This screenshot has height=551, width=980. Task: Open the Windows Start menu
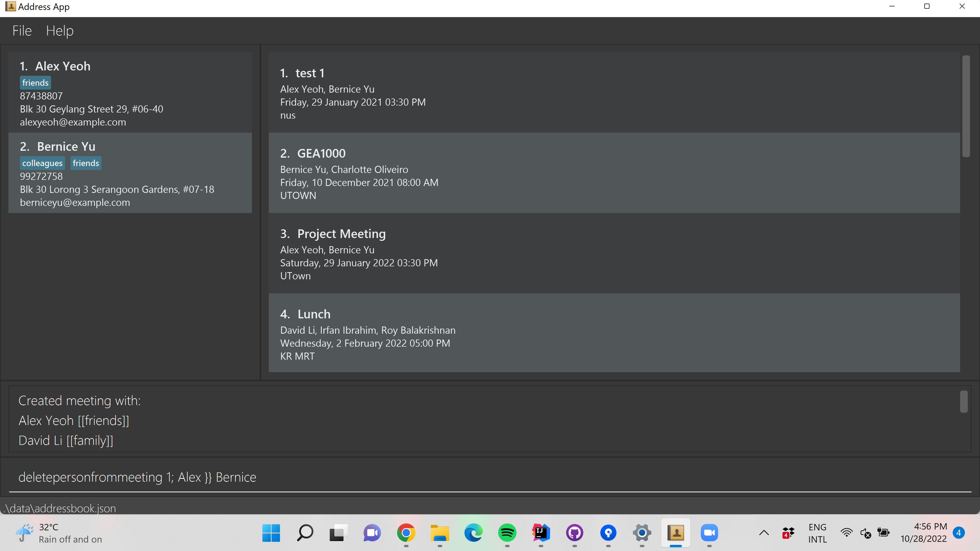pos(271,533)
